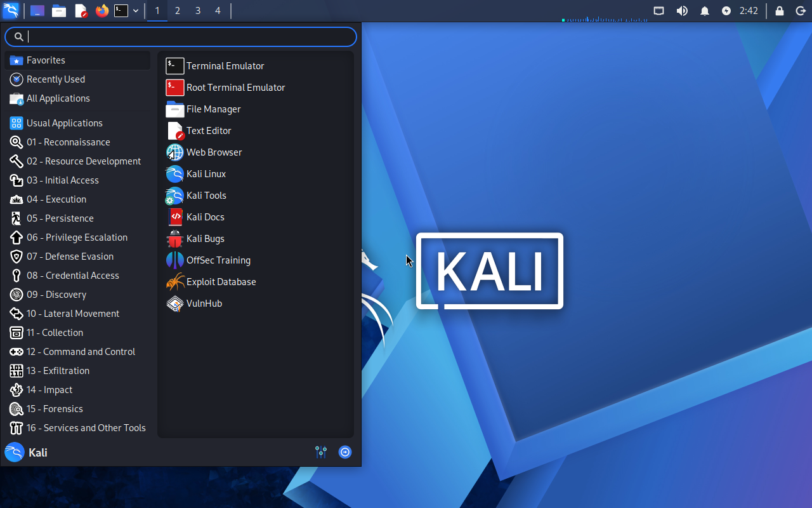The height and width of the screenshot is (508, 812).
Task: Expand the 06 - Privilege Escalation category
Action: pyautogui.click(x=77, y=237)
